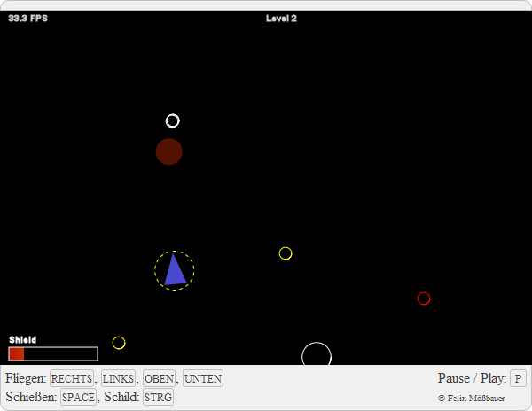Click the dark red filled circle
Viewport: 532px width, 411px height.
[x=169, y=151]
